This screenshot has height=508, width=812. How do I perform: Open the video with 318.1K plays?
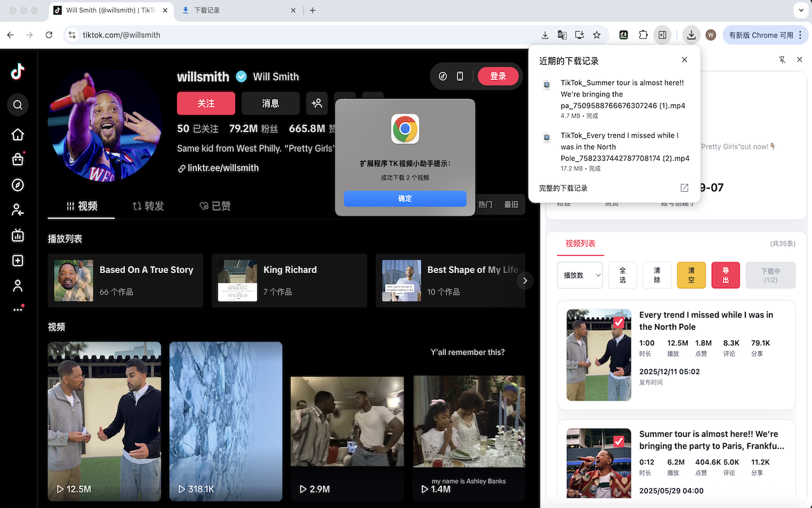226,422
